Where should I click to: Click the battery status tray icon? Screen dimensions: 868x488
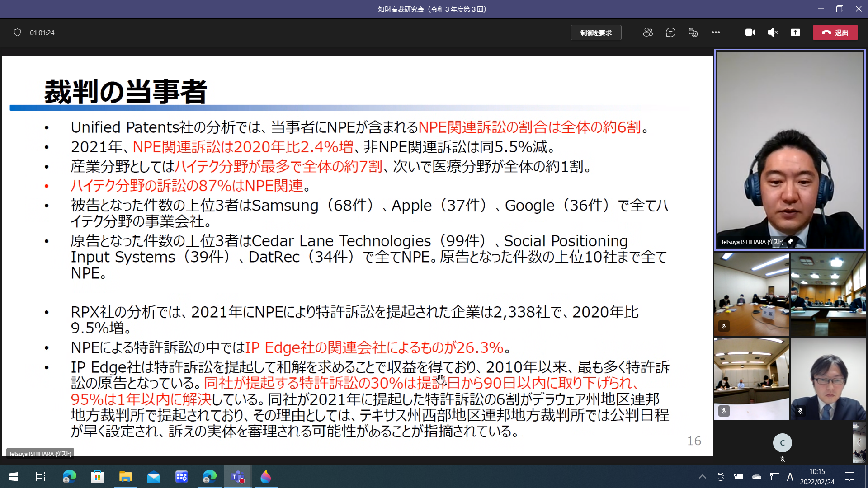coord(739,477)
